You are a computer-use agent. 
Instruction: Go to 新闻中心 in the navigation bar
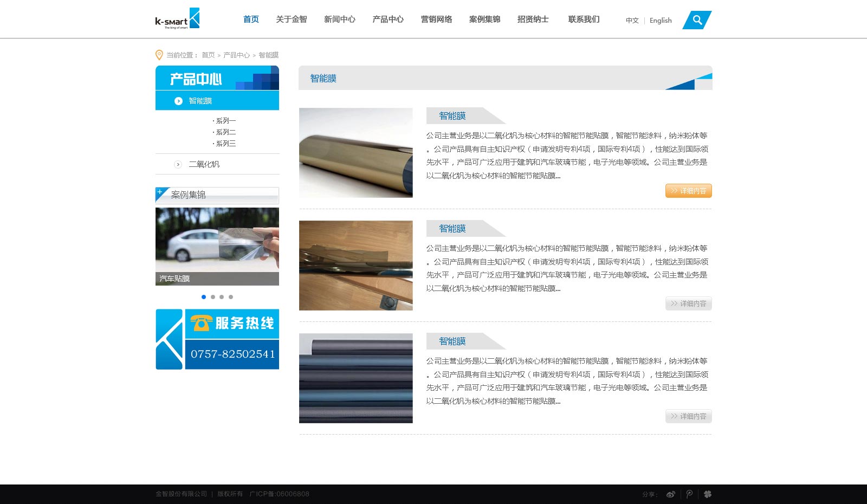(339, 20)
